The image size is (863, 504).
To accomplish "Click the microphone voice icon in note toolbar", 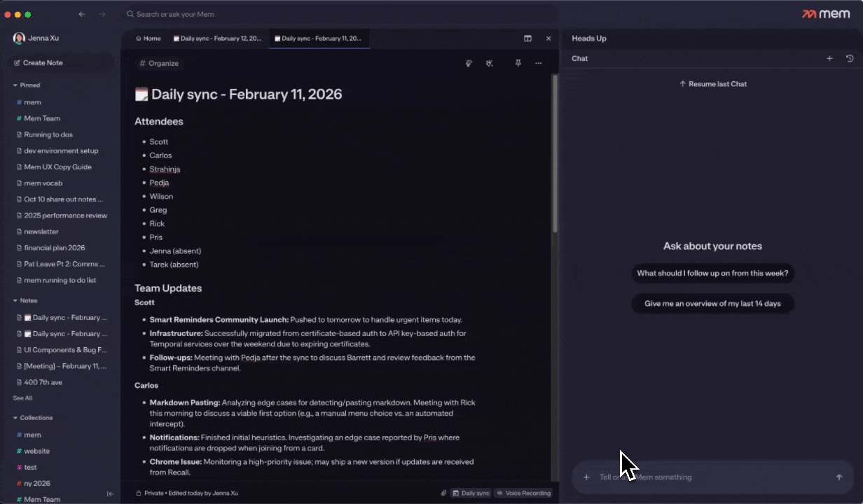I will [469, 63].
